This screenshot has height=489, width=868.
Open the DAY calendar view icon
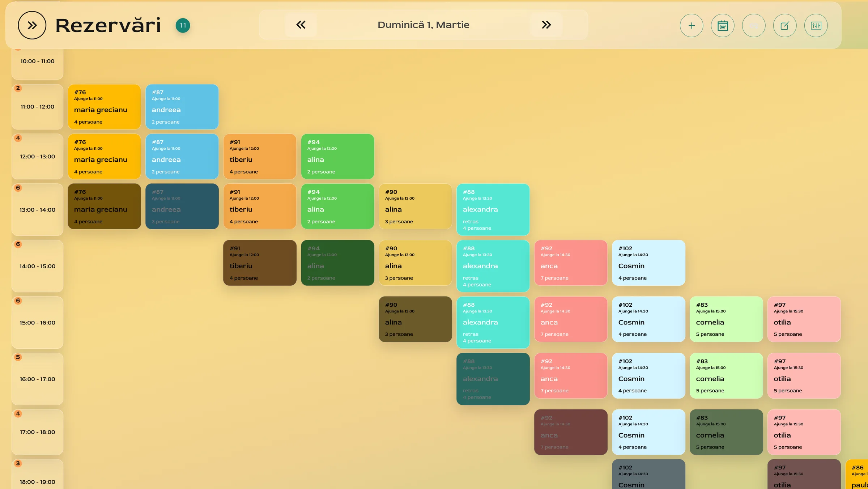click(x=723, y=26)
